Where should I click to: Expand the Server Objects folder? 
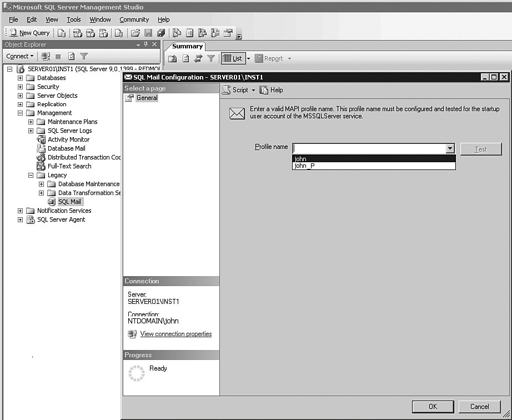pos(20,96)
